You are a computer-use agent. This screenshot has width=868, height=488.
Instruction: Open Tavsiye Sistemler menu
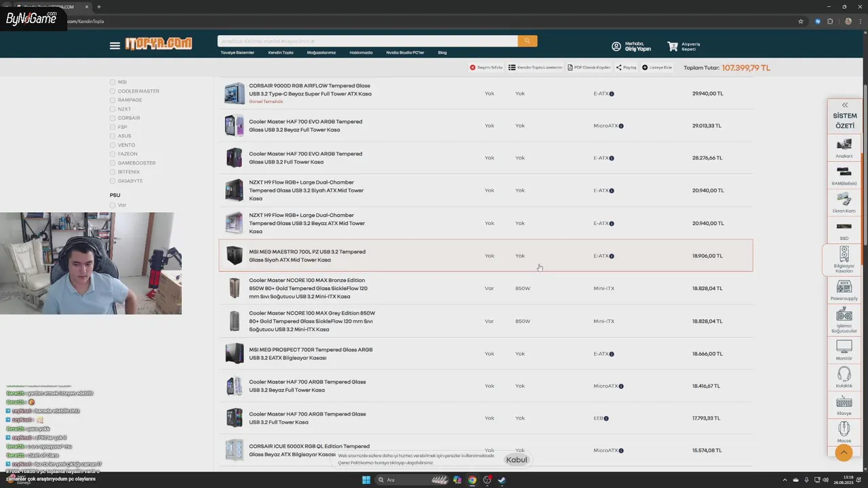(237, 52)
